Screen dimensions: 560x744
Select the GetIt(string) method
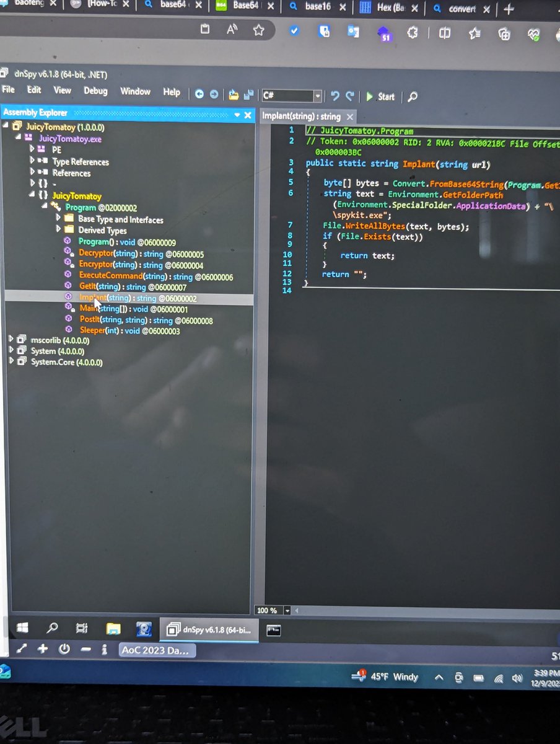[133, 287]
